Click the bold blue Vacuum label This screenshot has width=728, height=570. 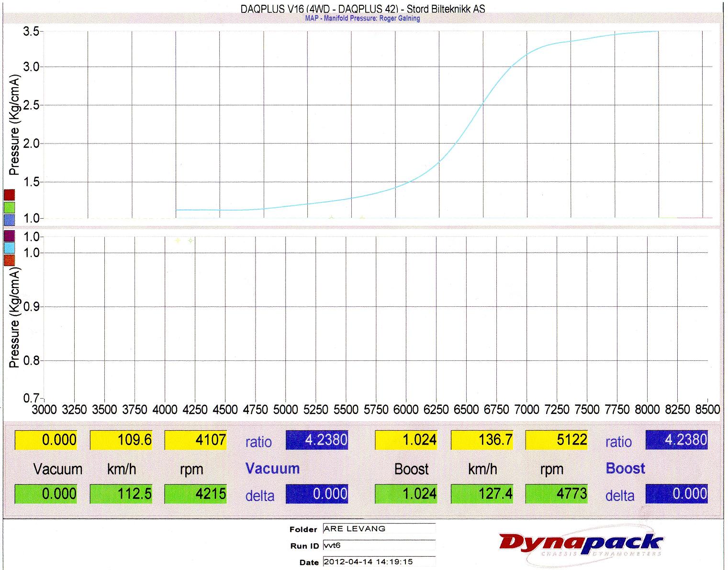[272, 469]
